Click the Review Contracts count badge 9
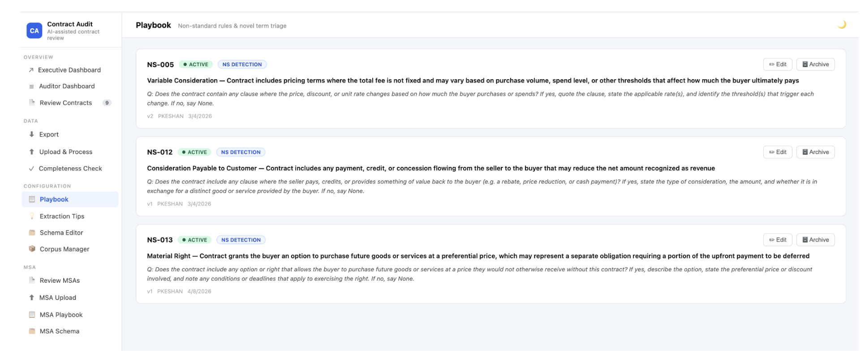The height and width of the screenshot is (358, 868). click(x=107, y=103)
